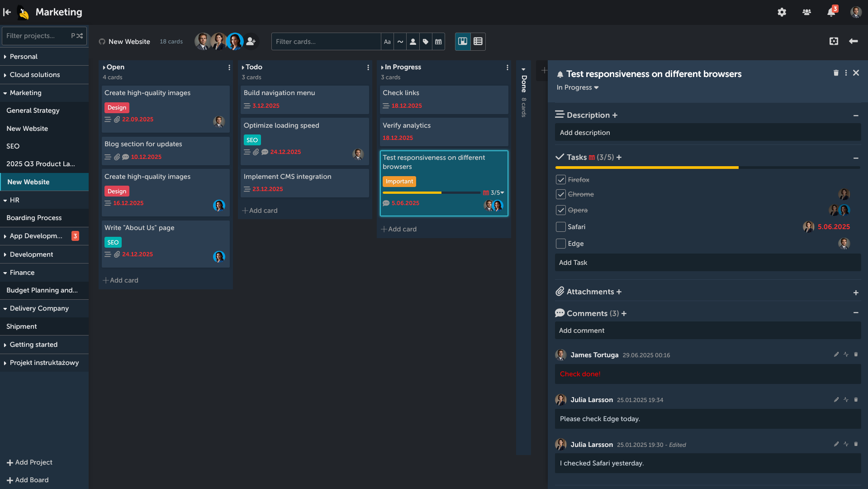
Task: Switch to list view of the board
Action: click(x=478, y=41)
